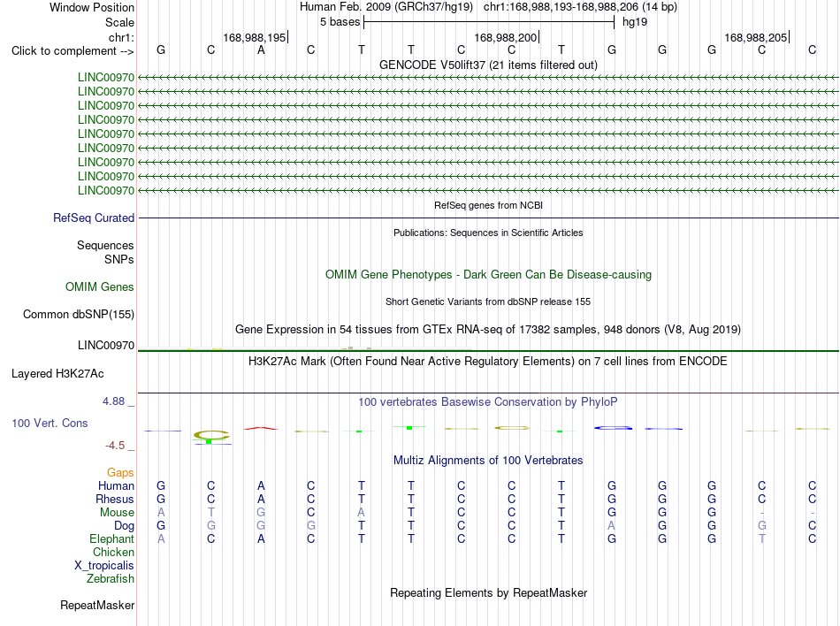Click the Scale label
Viewport: 840px width, 626px height.
(119, 22)
